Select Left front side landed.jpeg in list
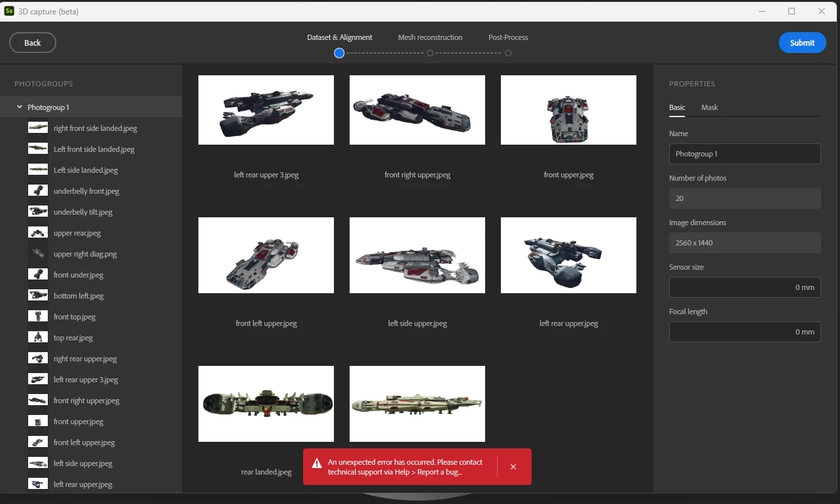 pyautogui.click(x=91, y=149)
